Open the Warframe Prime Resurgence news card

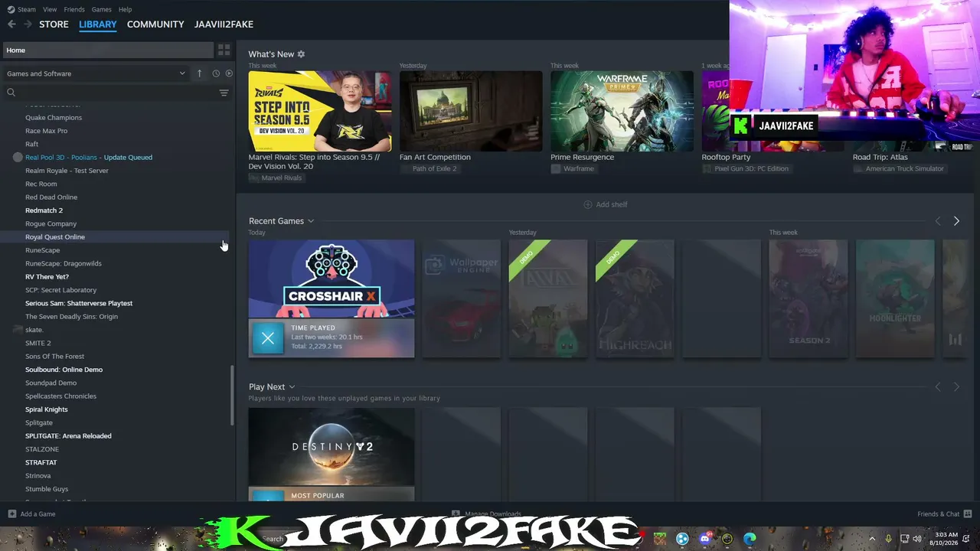coord(622,111)
